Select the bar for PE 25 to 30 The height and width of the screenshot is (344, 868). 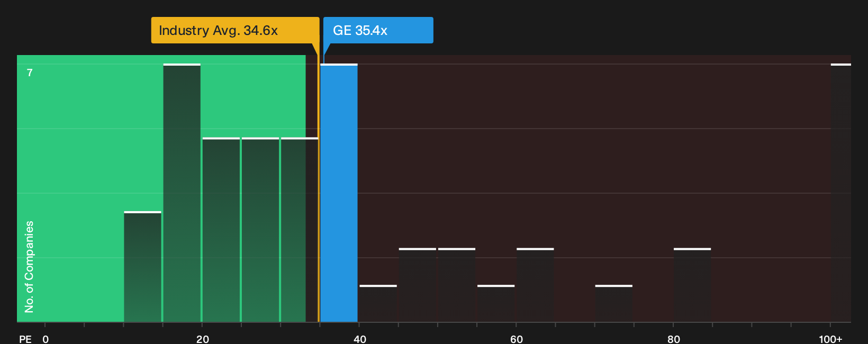click(x=260, y=230)
